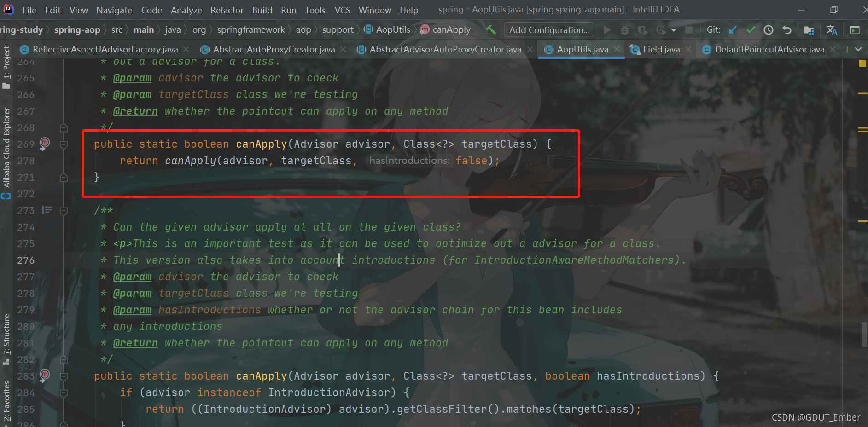This screenshot has width=868, height=427.
Task: Click the editor vertical scrollbar thumb
Action: pos(864,334)
